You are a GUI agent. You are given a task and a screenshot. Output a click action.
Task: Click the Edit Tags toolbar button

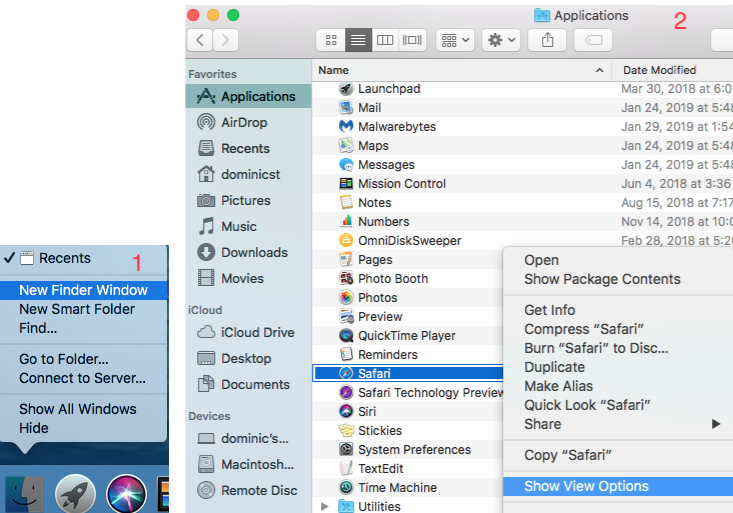[593, 40]
